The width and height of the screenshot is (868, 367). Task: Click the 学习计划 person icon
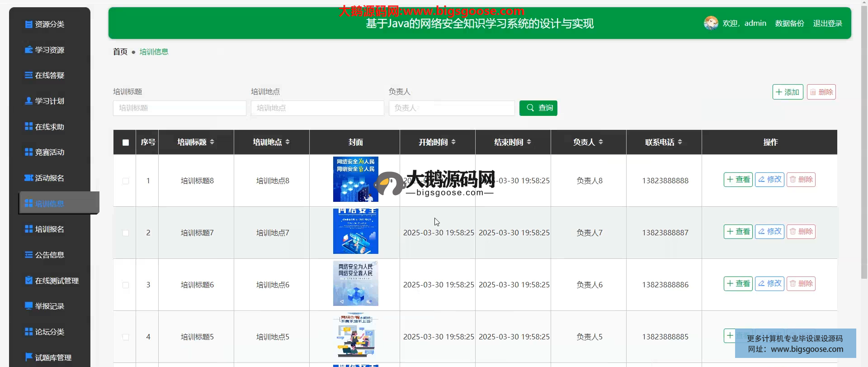pos(28,101)
